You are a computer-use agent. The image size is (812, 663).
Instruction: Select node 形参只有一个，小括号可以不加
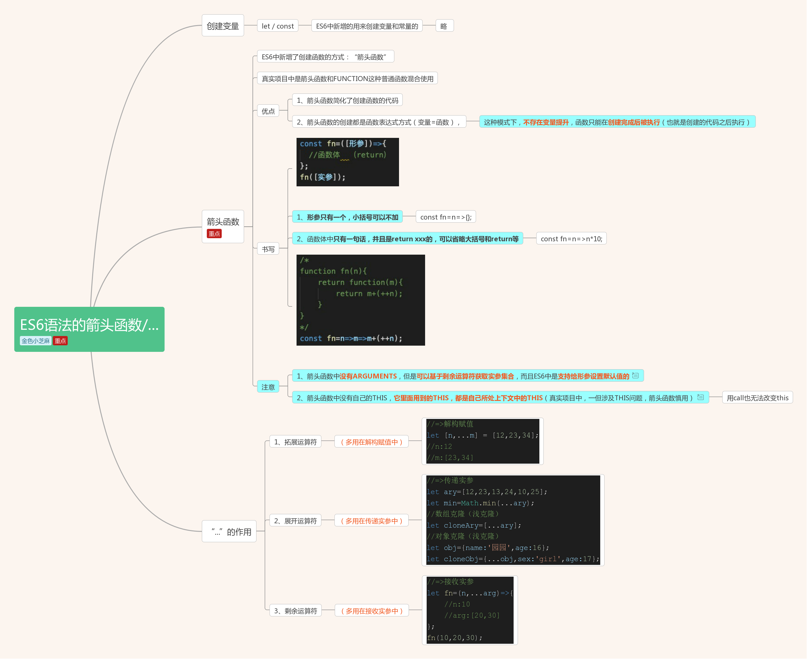pyautogui.click(x=350, y=218)
